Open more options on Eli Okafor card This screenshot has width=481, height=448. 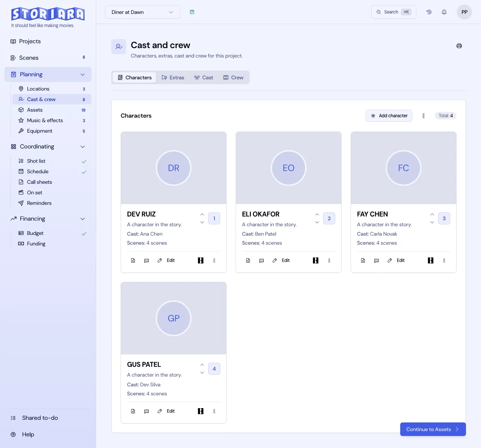(329, 260)
